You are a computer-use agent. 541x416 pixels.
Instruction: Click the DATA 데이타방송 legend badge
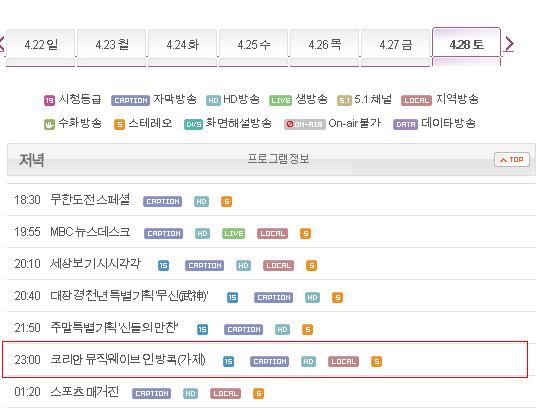coord(405,124)
